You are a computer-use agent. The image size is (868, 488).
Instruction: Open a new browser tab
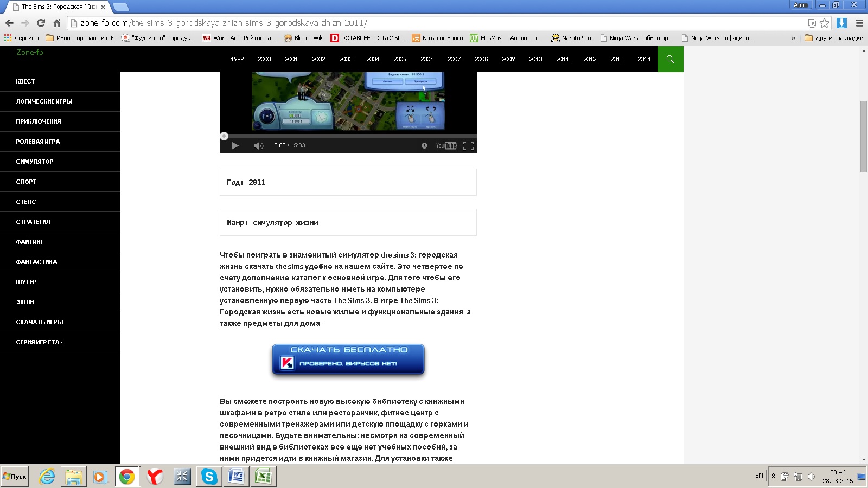click(x=120, y=7)
